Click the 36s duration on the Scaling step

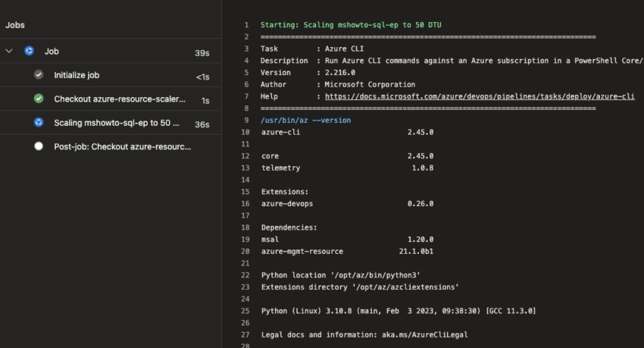pyautogui.click(x=202, y=123)
